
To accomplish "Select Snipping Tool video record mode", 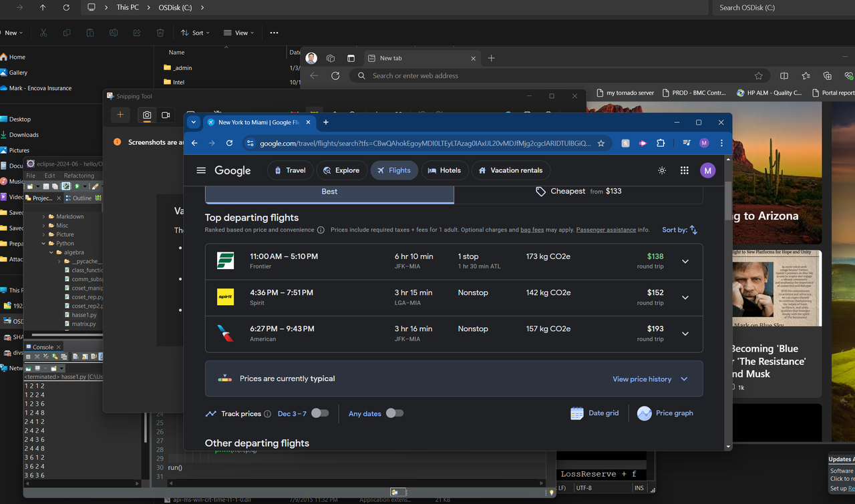I will click(x=166, y=115).
